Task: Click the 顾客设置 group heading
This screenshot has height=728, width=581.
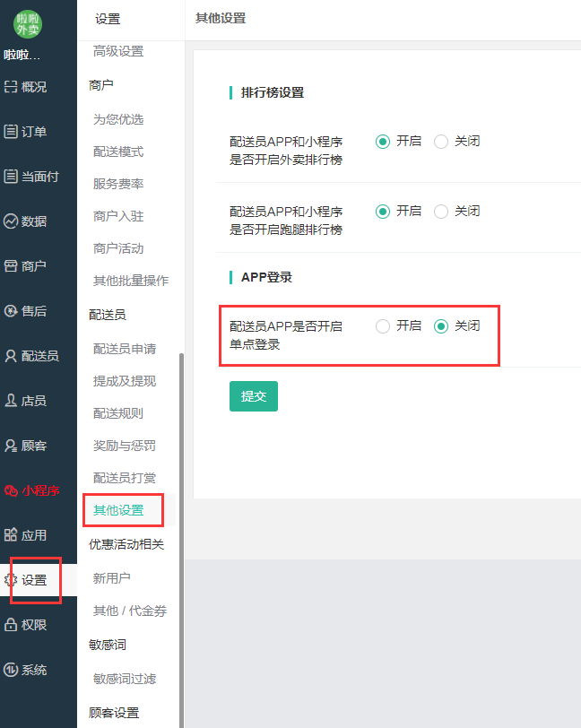Action: (x=114, y=713)
